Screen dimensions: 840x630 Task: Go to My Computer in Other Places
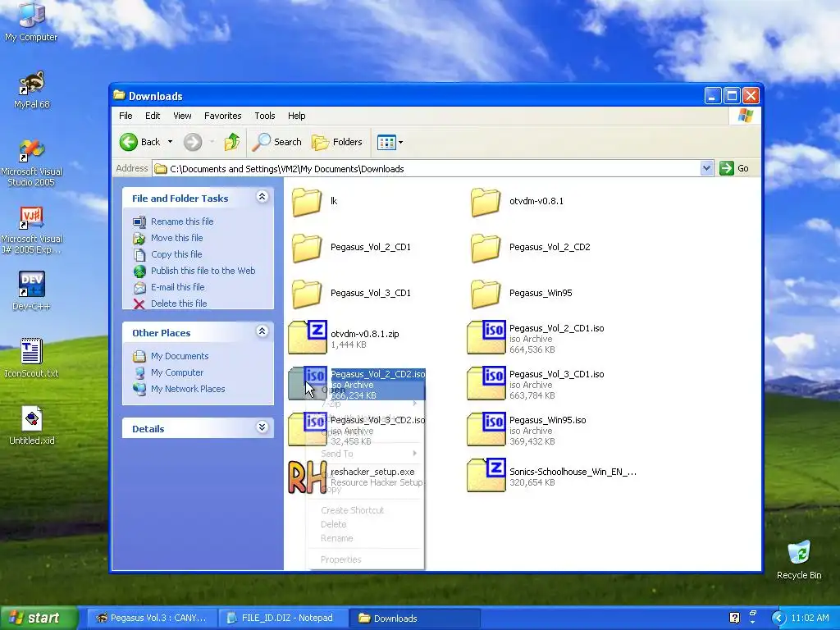click(x=177, y=372)
